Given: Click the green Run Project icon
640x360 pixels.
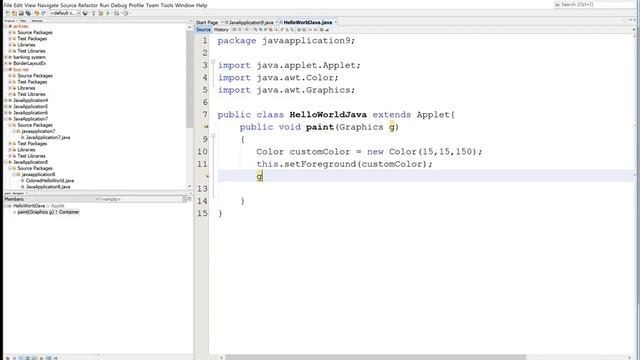Looking at the screenshot, I should point(108,13).
